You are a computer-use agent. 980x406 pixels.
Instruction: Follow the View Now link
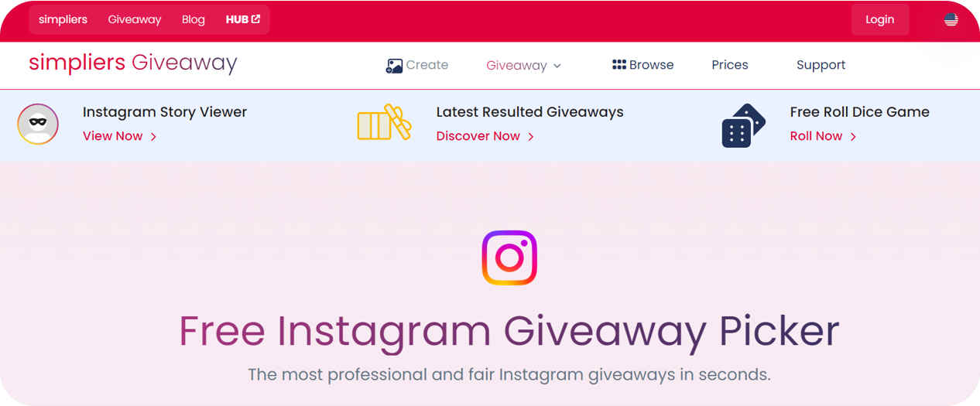click(x=120, y=136)
